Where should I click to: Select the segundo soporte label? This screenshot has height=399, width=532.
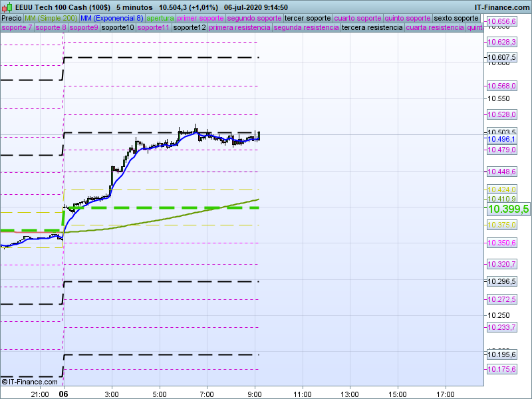[254, 18]
